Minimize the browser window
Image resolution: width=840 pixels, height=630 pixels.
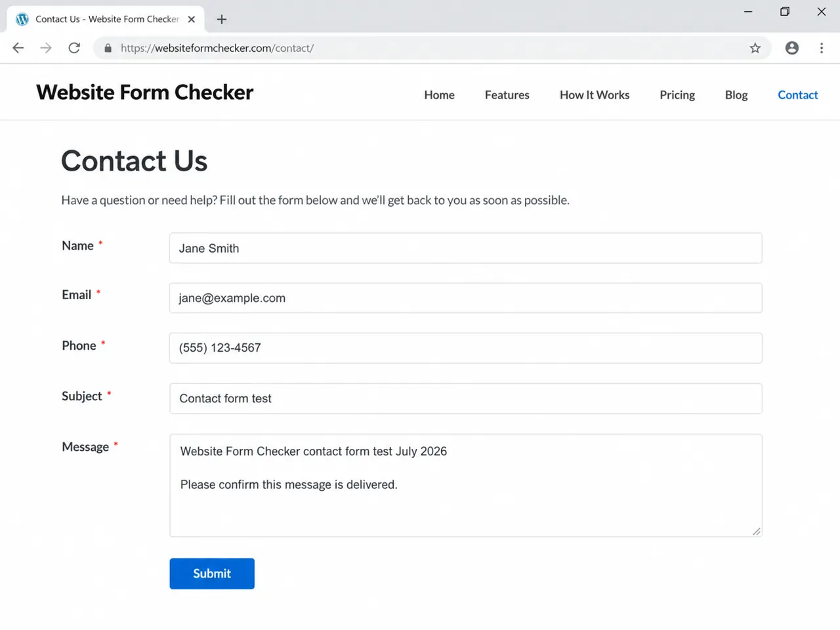click(x=748, y=12)
